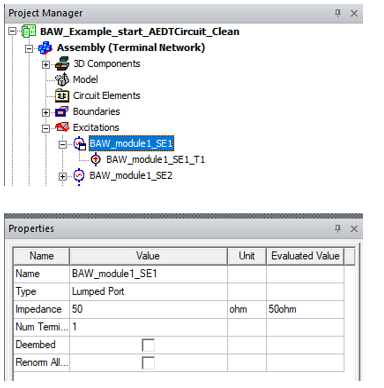The height and width of the screenshot is (388, 384).
Task: Collapse the BAW_Example project node
Action: coord(12,31)
